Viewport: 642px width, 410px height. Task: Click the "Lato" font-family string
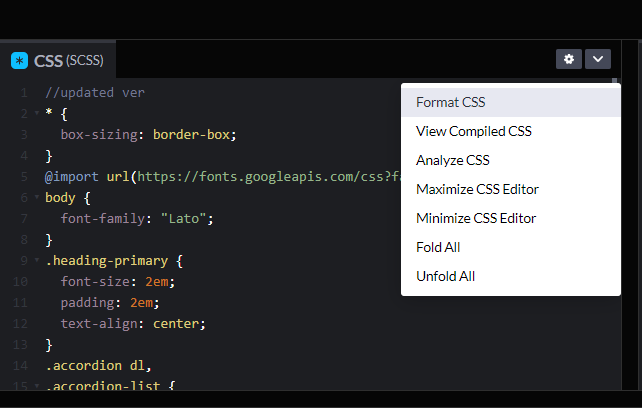click(x=191, y=218)
